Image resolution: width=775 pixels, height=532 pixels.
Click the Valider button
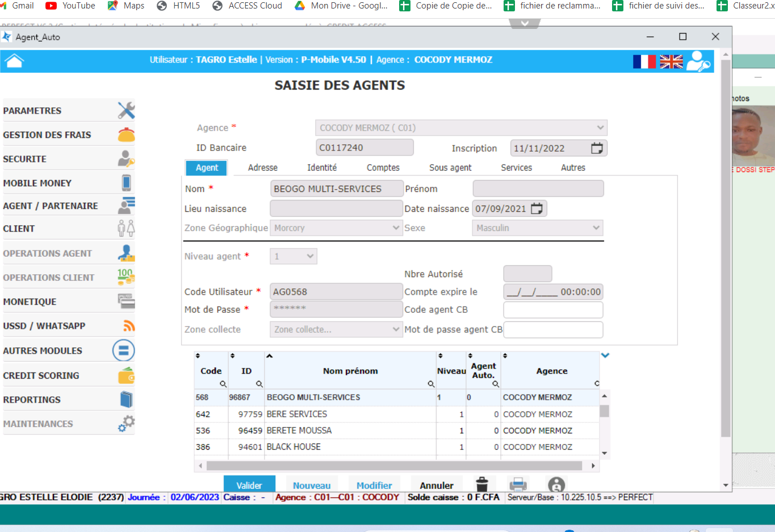coord(249,485)
